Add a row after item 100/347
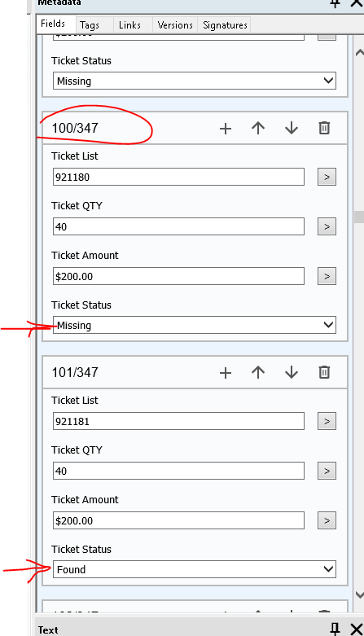364x636 pixels. coord(226,129)
